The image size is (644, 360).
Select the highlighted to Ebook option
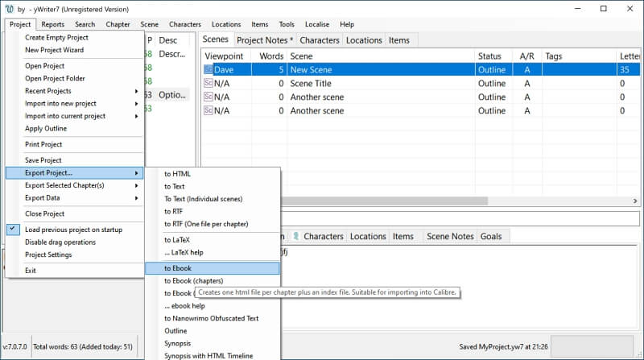213,268
